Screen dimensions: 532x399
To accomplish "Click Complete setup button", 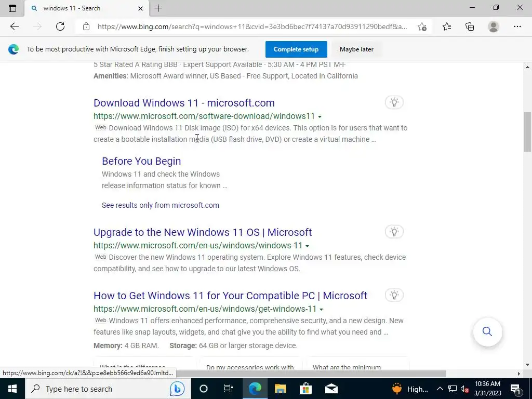I will click(296, 49).
